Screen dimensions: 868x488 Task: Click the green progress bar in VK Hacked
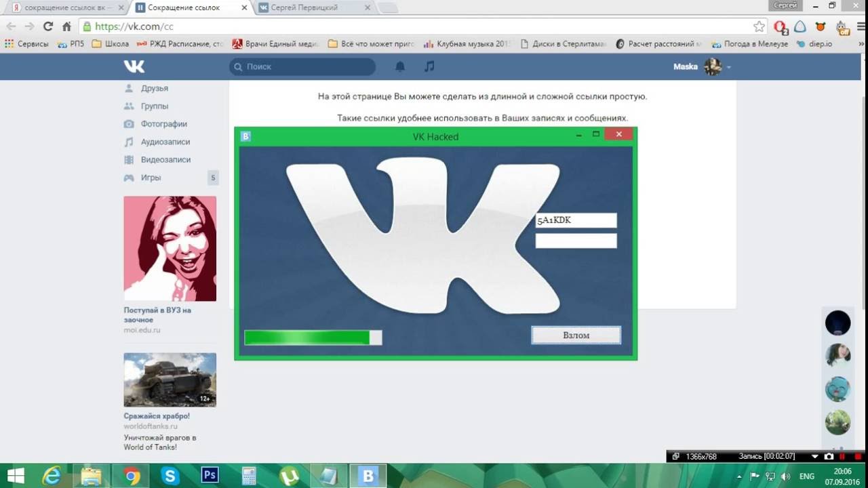tap(313, 338)
